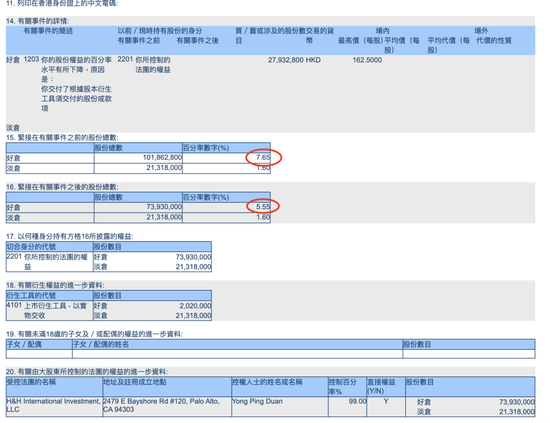This screenshot has height=423, width=550.
Task: Click '股份數目' header in section 17
Action: click(x=108, y=247)
